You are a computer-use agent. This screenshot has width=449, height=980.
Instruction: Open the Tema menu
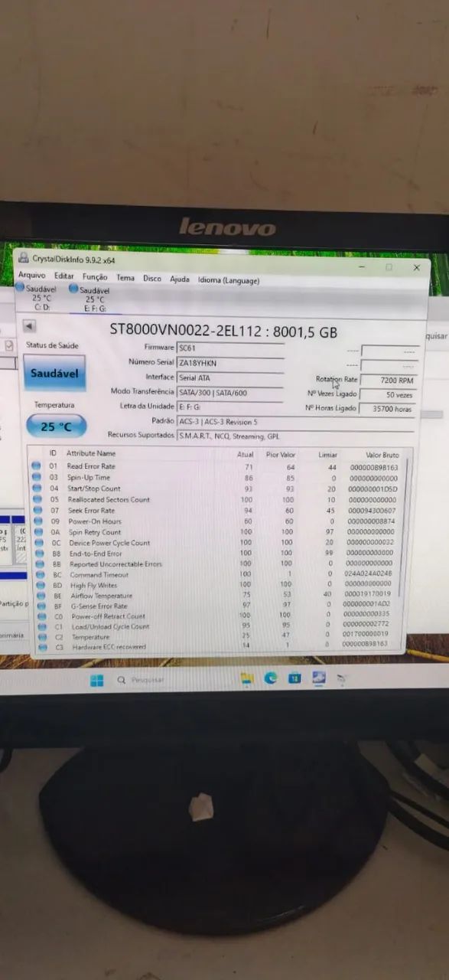click(x=125, y=278)
